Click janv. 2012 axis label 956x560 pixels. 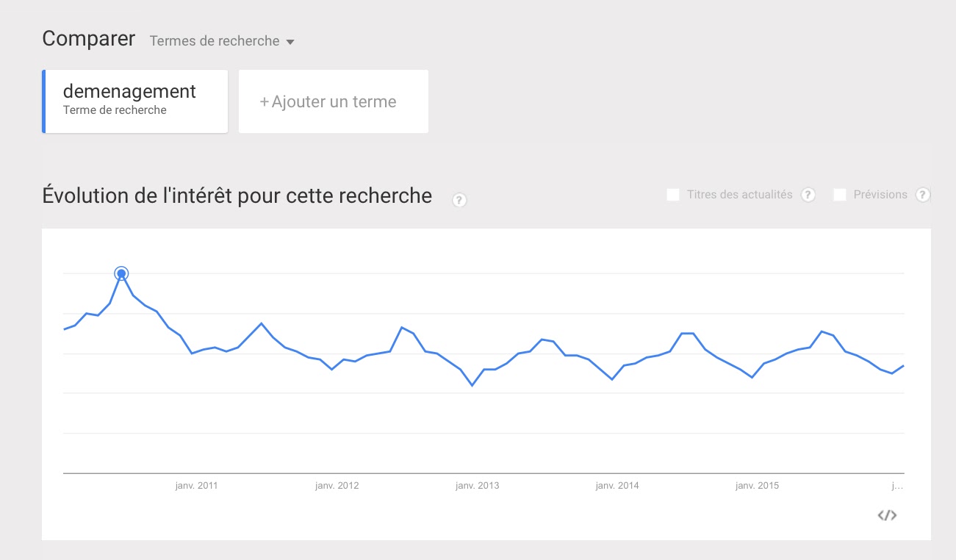pos(337,486)
